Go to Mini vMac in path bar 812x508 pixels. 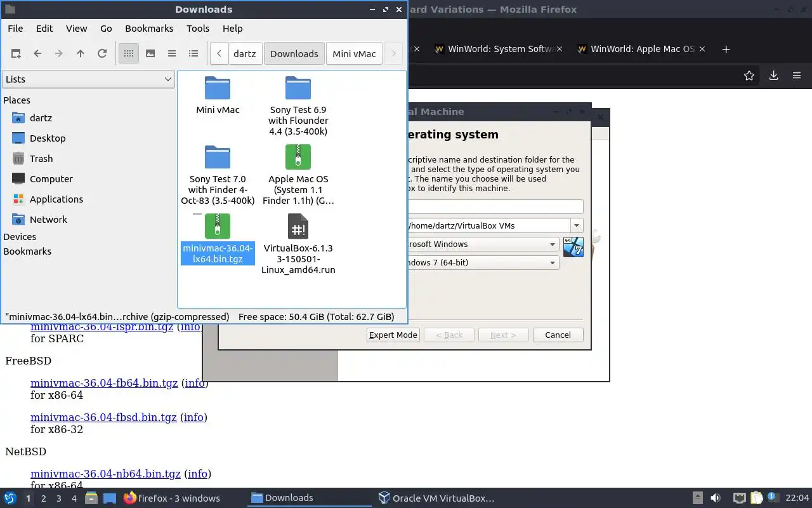coord(354,54)
